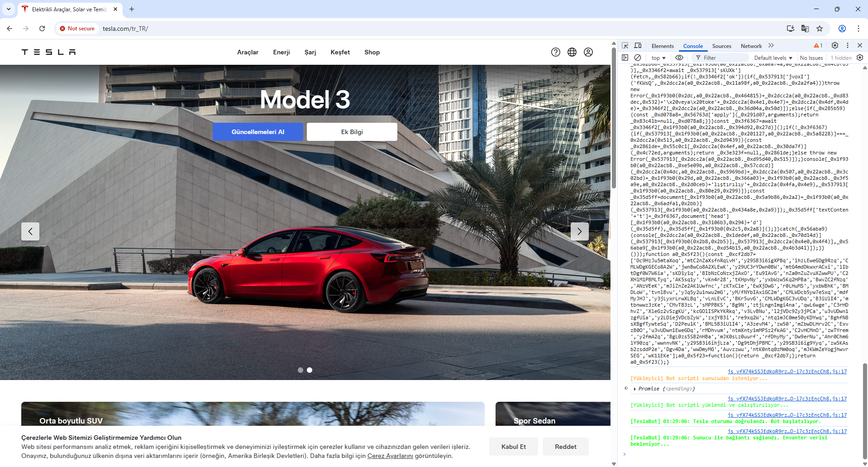Switch to the Network tab
The image size is (868, 467).
click(x=751, y=46)
